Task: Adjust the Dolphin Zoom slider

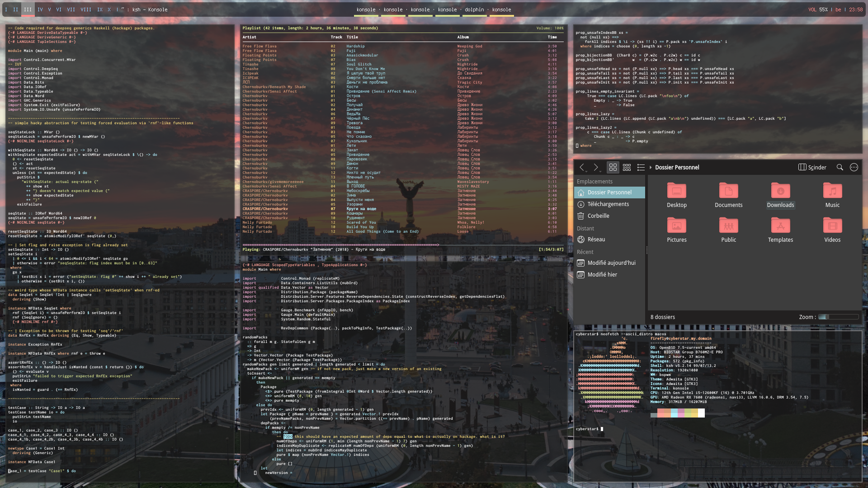Action: pyautogui.click(x=838, y=317)
